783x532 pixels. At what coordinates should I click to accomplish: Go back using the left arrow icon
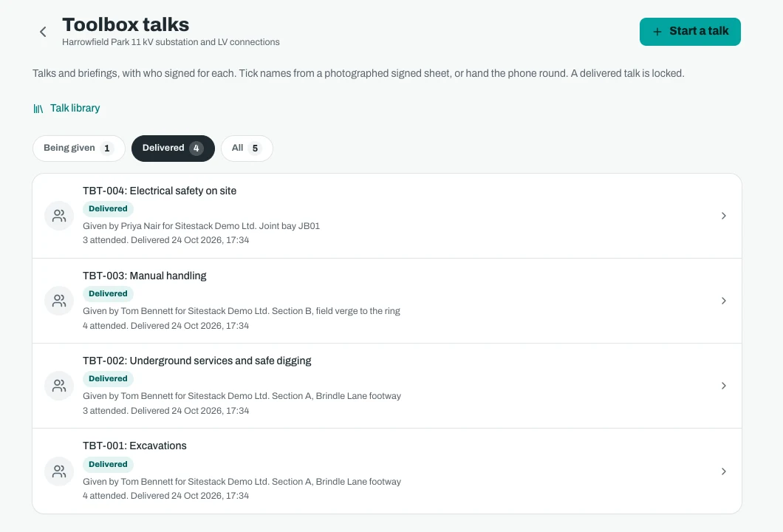point(43,32)
